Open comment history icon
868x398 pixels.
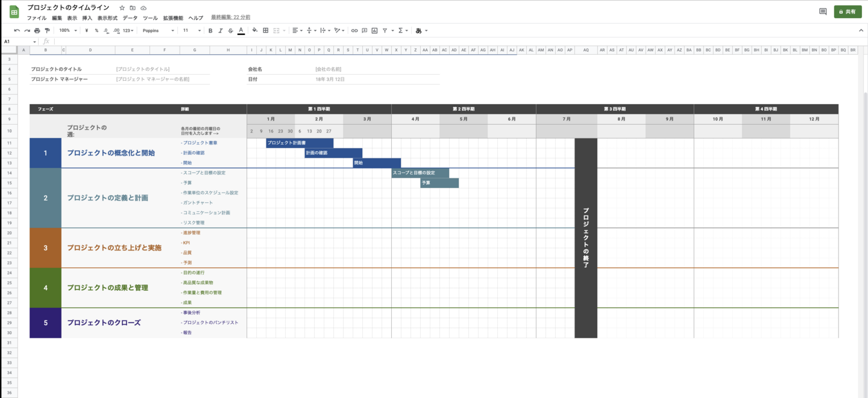point(823,11)
